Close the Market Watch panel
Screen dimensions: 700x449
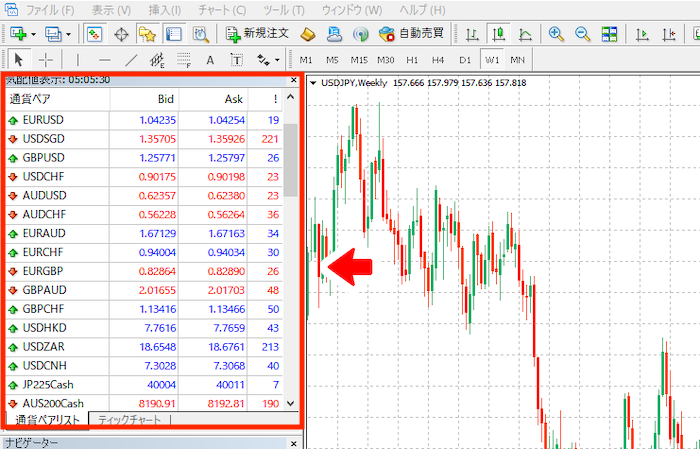293,81
